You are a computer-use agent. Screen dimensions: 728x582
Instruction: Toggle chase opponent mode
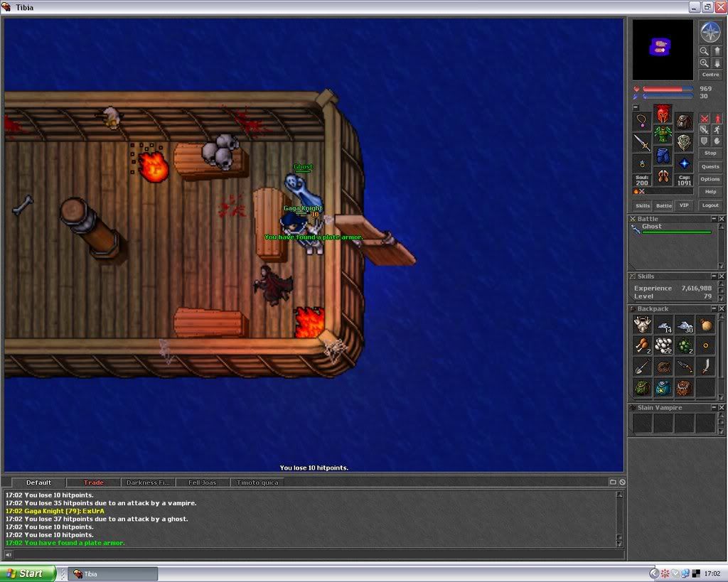pos(717,130)
